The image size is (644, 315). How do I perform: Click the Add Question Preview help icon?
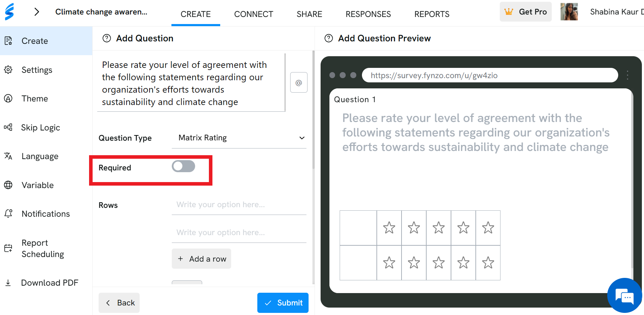pyautogui.click(x=329, y=38)
